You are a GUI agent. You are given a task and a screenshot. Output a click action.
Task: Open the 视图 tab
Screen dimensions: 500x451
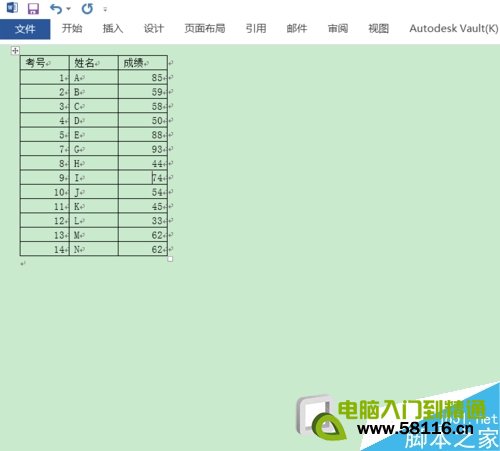tap(379, 28)
